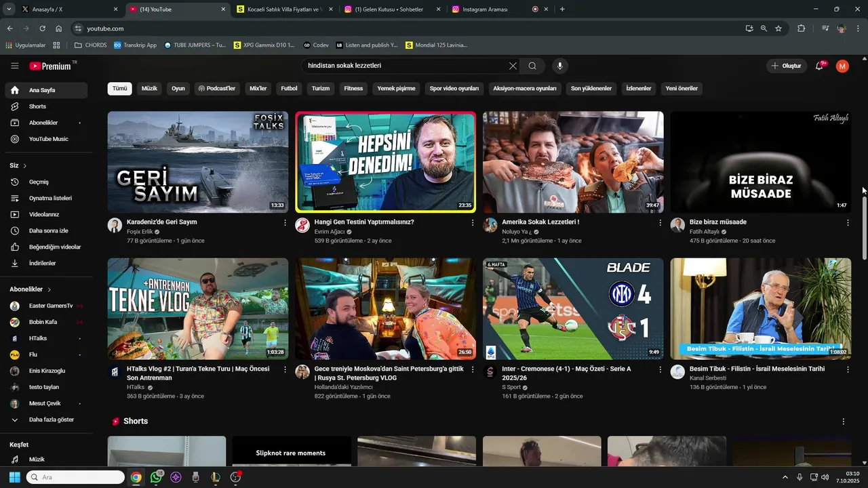Open YouTube Music in sidebar
The height and width of the screenshot is (488, 868).
[x=46, y=139]
